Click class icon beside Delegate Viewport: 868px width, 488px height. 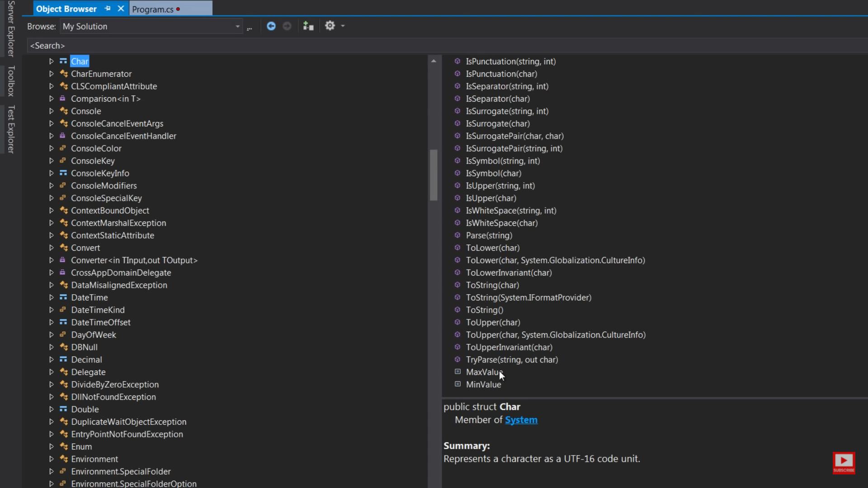pyautogui.click(x=63, y=372)
